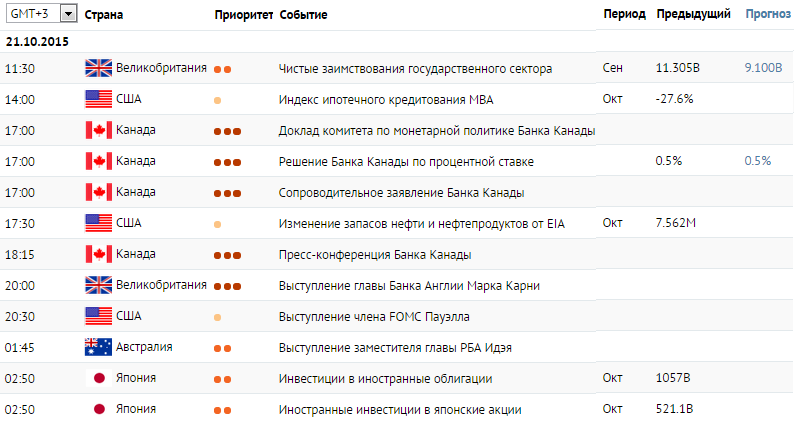This screenshot has height=424, width=795.
Task: Click the UK flag at 11:30 row
Action: [98, 68]
